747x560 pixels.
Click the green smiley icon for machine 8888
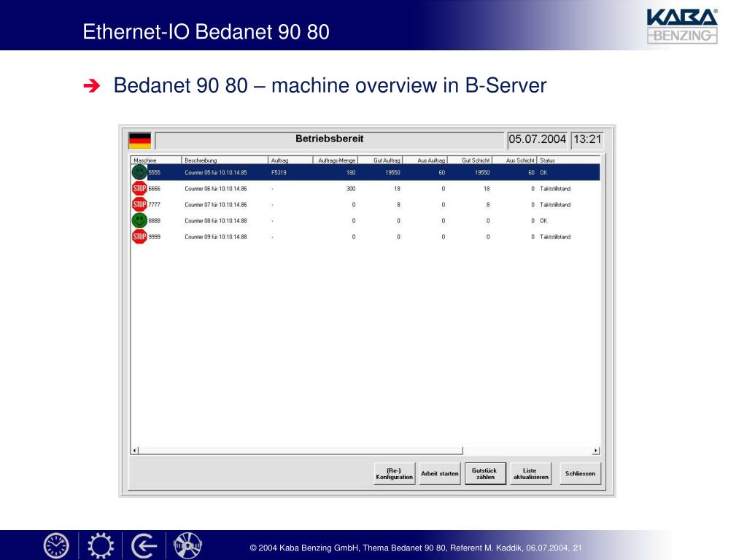pos(139,220)
